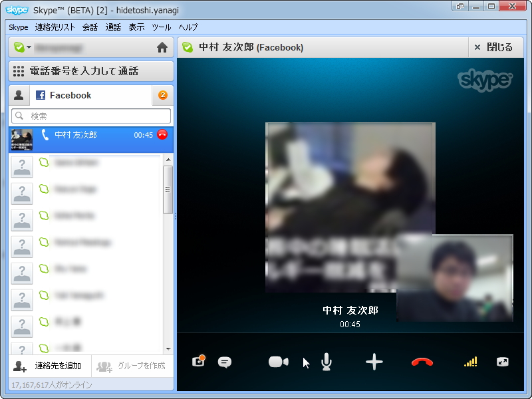The width and height of the screenshot is (532, 399).
Task: Click plus icon to add participants
Action: (x=374, y=362)
